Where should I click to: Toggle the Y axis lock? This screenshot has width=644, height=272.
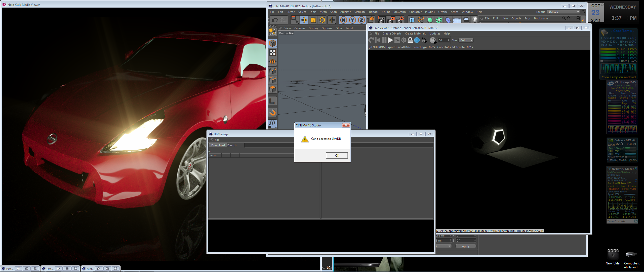[352, 20]
